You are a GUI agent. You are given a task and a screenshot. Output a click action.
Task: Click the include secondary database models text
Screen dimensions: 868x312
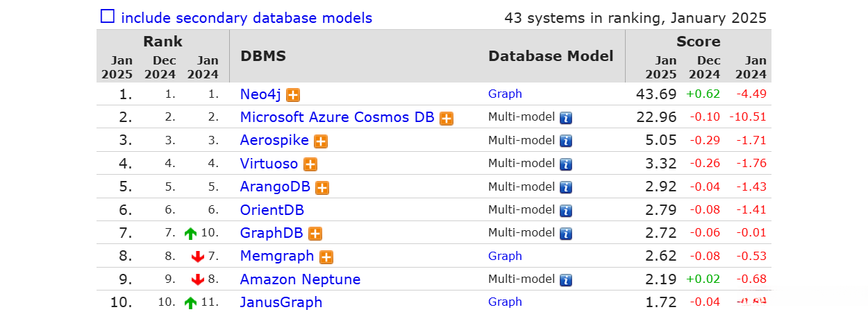coord(247,18)
